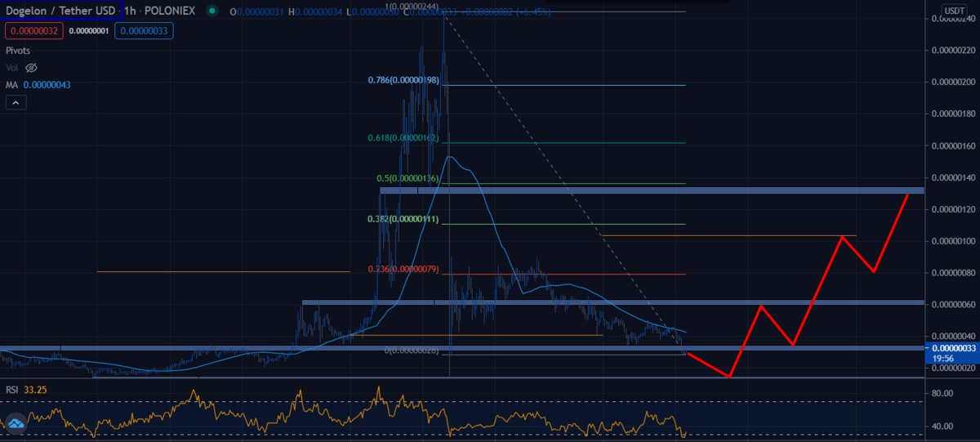Open the USDT currency selector
The height and width of the screenshot is (442, 980).
coord(953,11)
